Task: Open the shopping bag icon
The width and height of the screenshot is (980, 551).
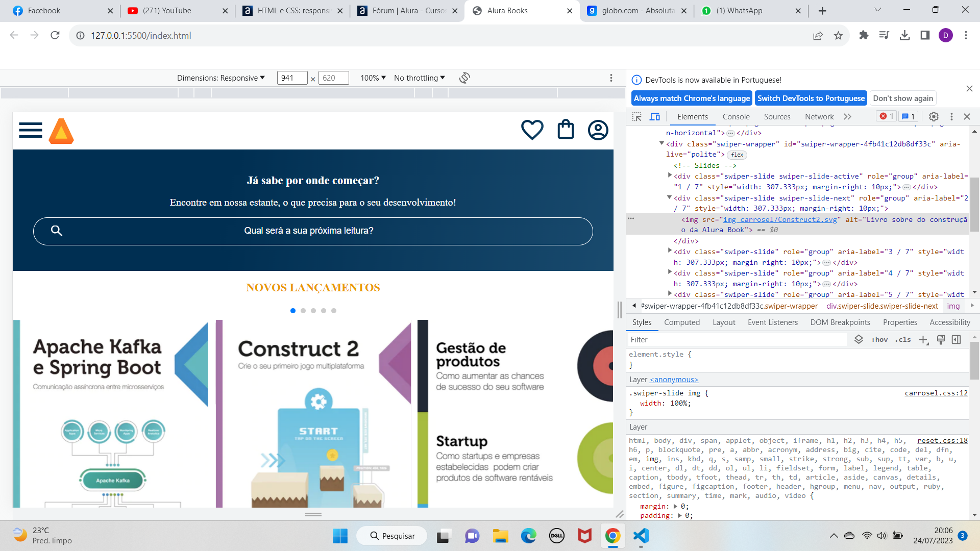Action: [x=566, y=130]
